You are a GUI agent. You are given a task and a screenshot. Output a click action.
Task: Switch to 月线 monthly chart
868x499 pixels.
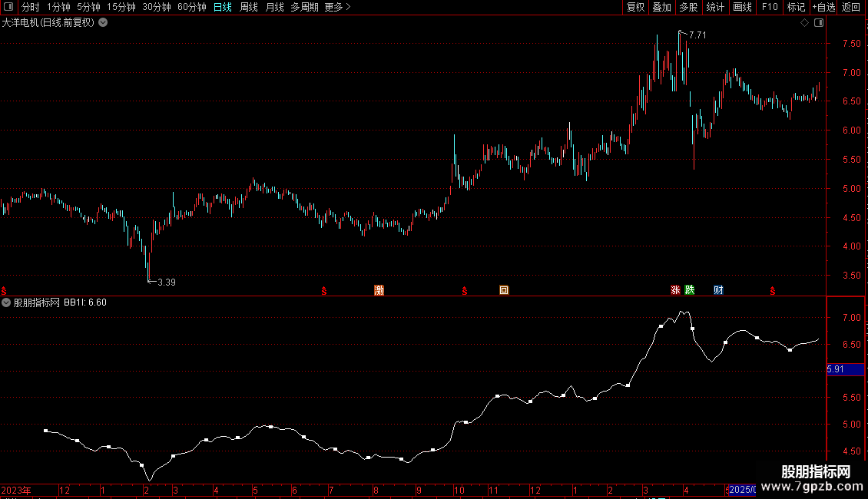tap(274, 7)
